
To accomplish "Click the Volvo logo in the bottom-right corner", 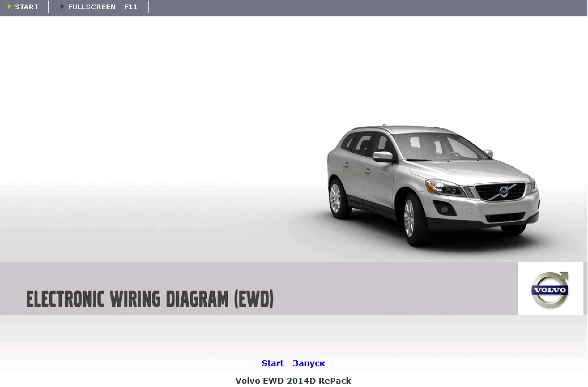I will click(x=551, y=289).
